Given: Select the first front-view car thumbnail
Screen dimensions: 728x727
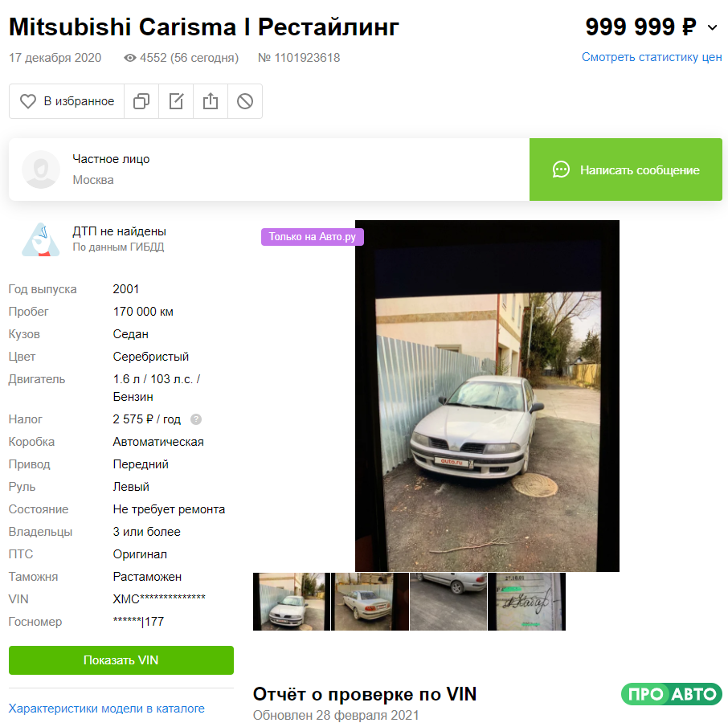Looking at the screenshot, I should pyautogui.click(x=292, y=602).
